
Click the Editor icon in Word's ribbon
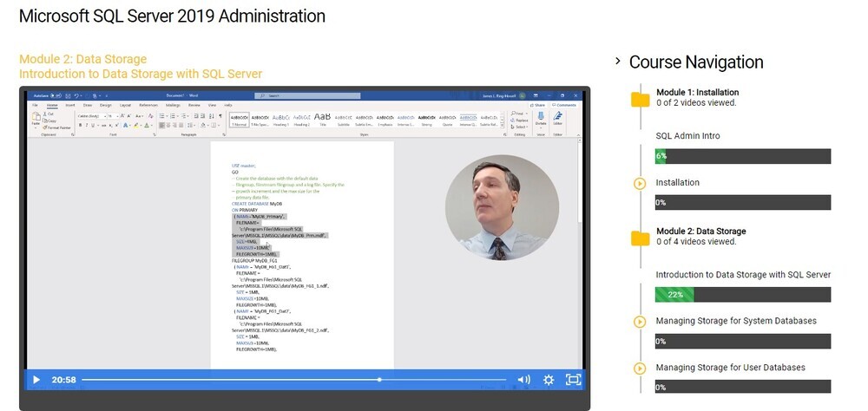point(557,115)
